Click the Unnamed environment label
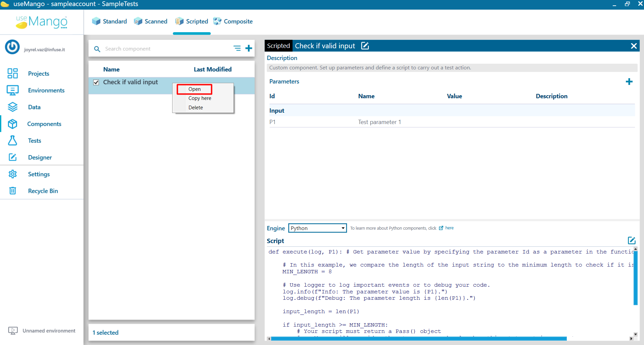 (x=49, y=331)
